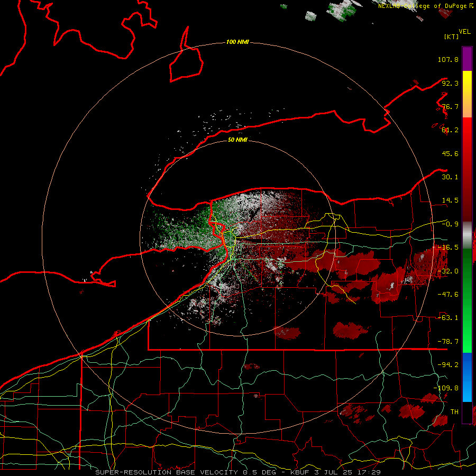Click the VEL legend title
476x476 pixels.
(464, 32)
